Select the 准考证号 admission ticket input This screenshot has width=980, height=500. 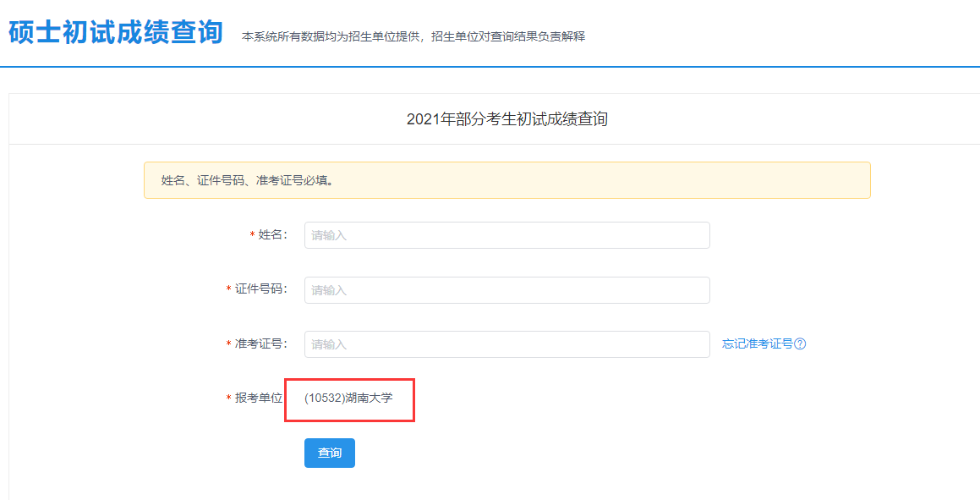pos(506,344)
